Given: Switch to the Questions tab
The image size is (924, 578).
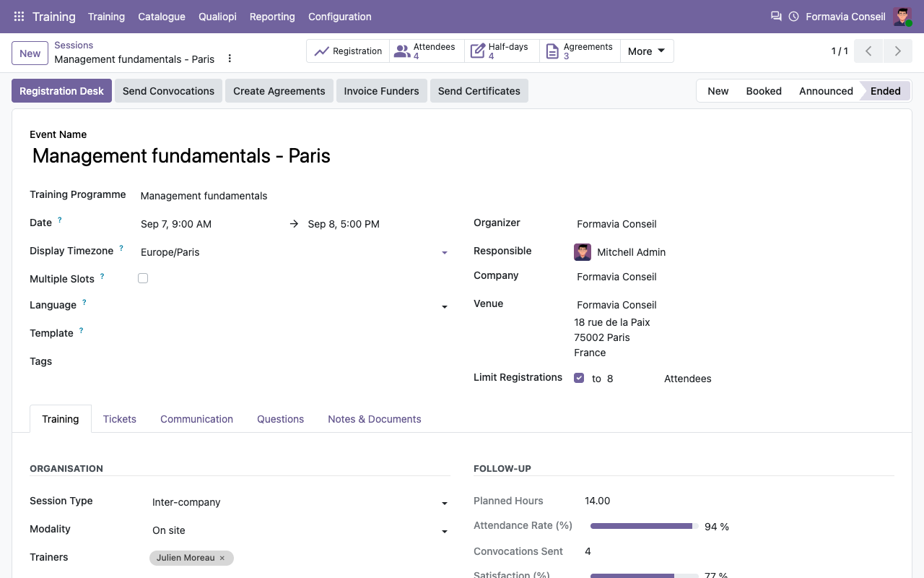Looking at the screenshot, I should (280, 419).
